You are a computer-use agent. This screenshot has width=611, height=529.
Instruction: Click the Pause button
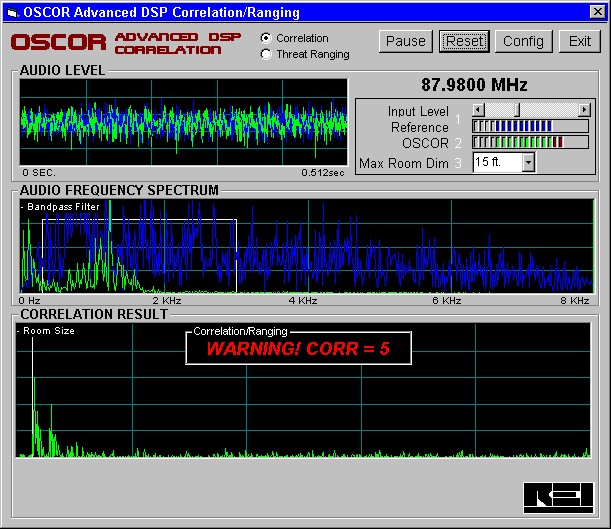click(x=406, y=41)
